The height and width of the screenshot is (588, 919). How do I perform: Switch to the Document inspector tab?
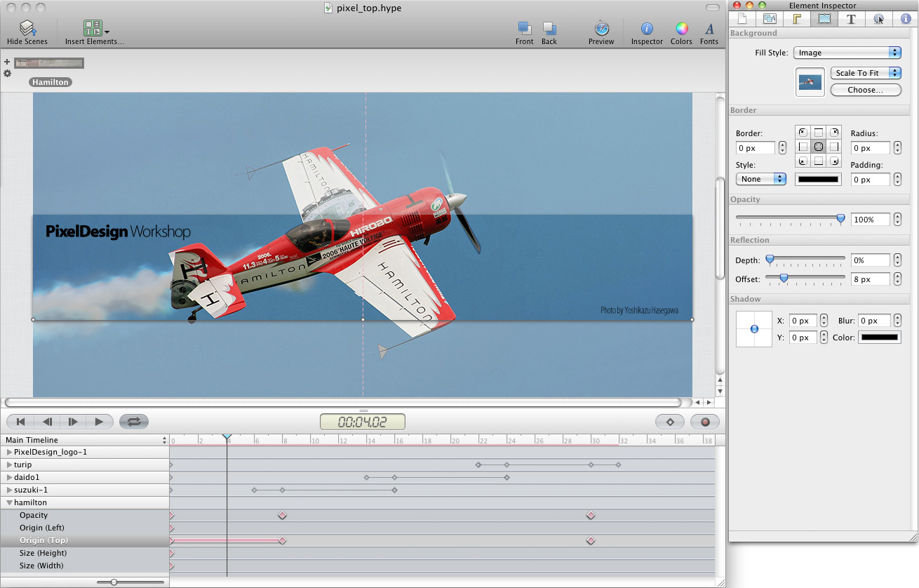click(743, 19)
